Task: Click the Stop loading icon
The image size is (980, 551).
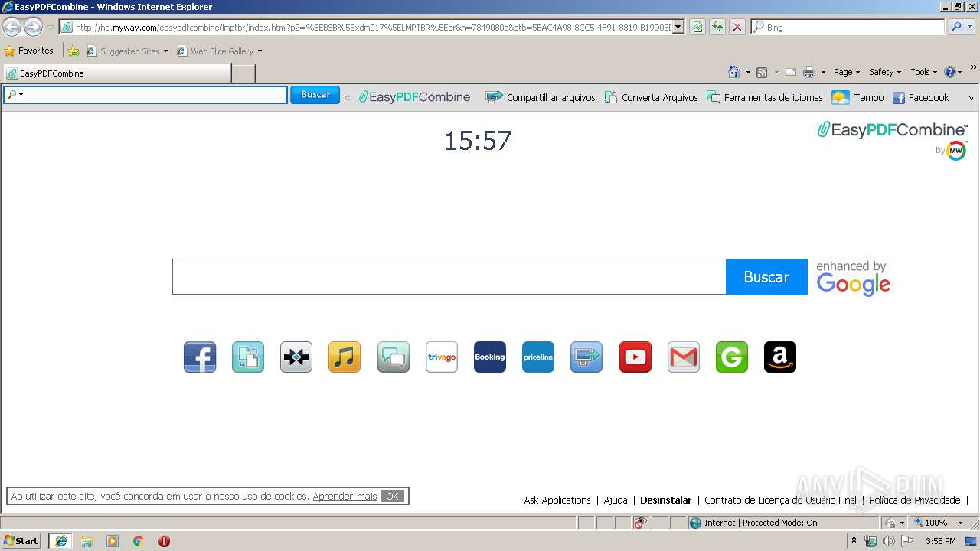Action: pyautogui.click(x=737, y=27)
